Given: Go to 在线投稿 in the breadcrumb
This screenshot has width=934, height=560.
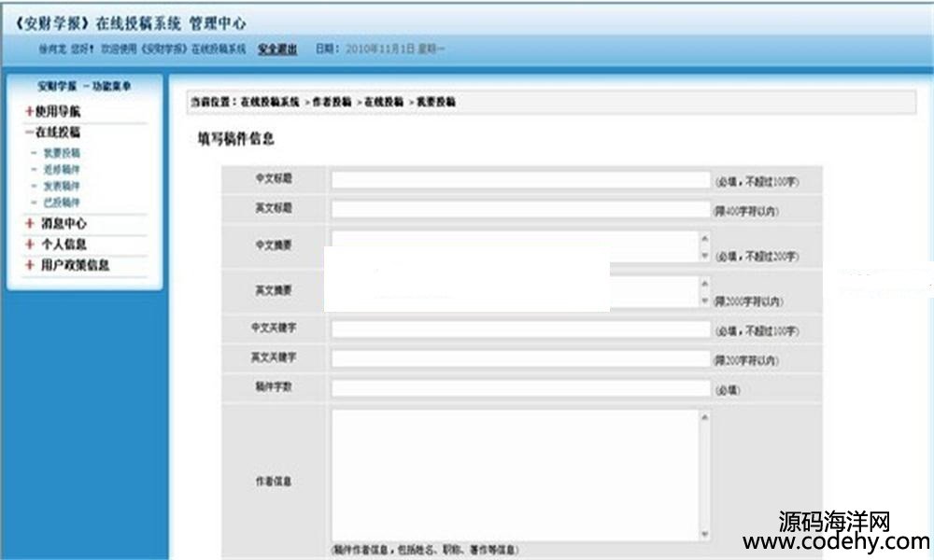Looking at the screenshot, I should pyautogui.click(x=384, y=102).
